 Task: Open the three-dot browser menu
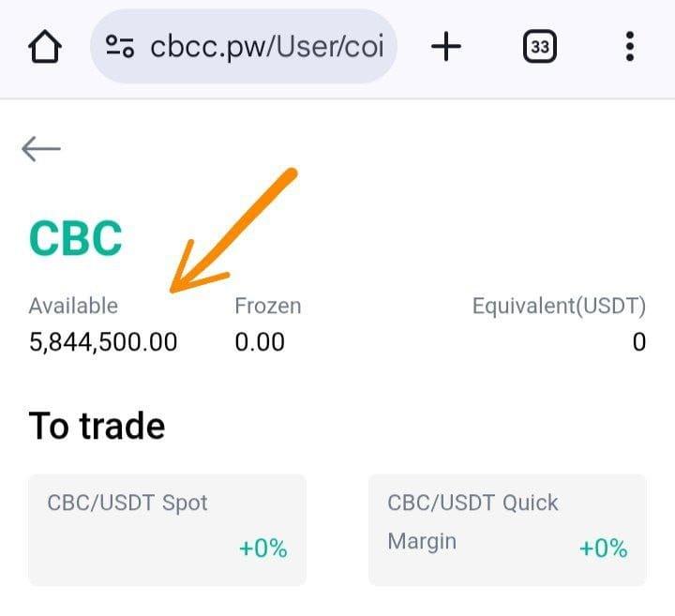point(629,47)
